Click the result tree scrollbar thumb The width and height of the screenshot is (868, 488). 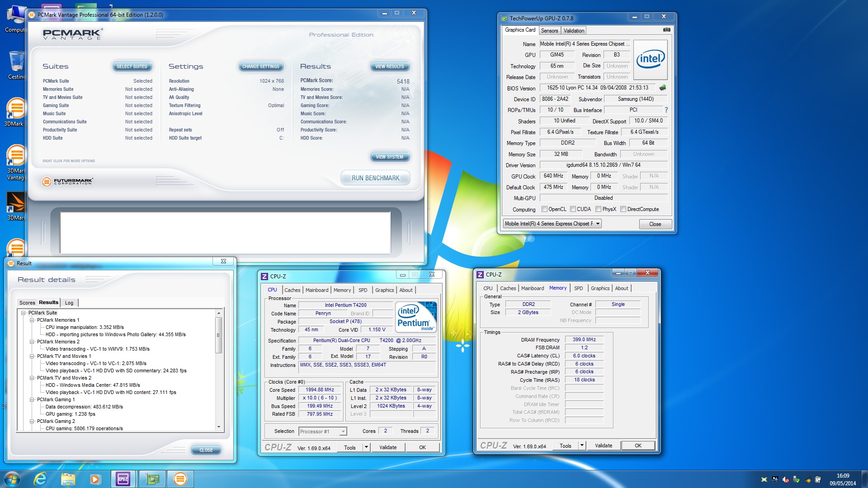219,335
